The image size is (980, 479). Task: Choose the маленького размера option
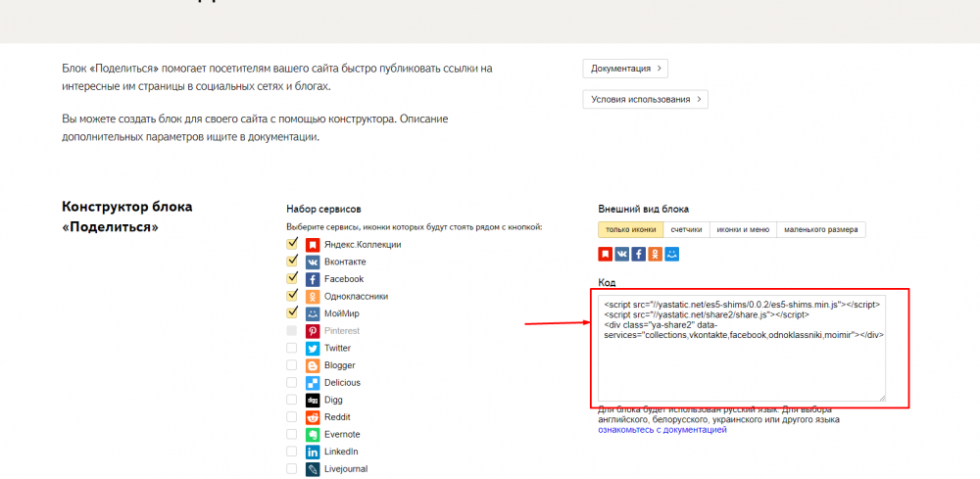(x=821, y=230)
